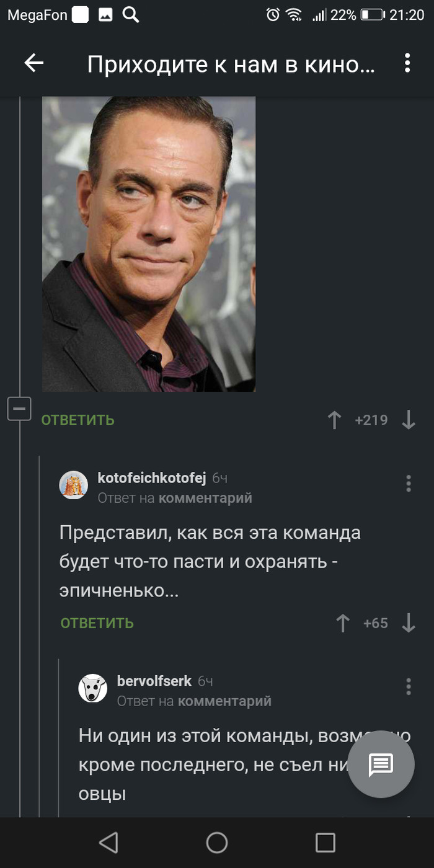This screenshot has height=868, width=434.
Task: Open options menu for bervolfserk's comment
Action: point(409,686)
